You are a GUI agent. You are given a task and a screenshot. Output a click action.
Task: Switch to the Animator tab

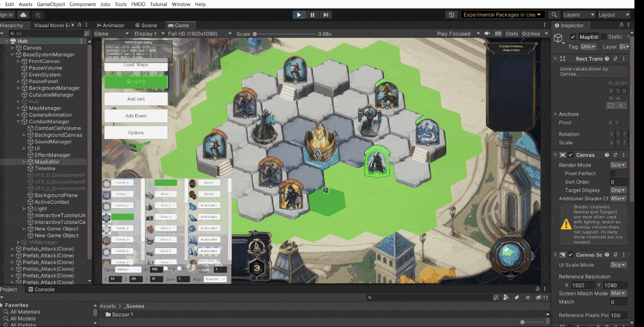110,25
